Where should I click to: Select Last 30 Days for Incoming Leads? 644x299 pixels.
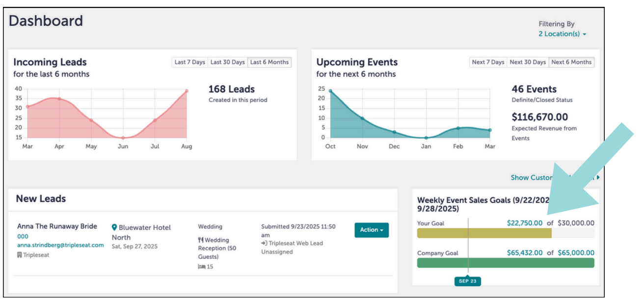coord(227,62)
